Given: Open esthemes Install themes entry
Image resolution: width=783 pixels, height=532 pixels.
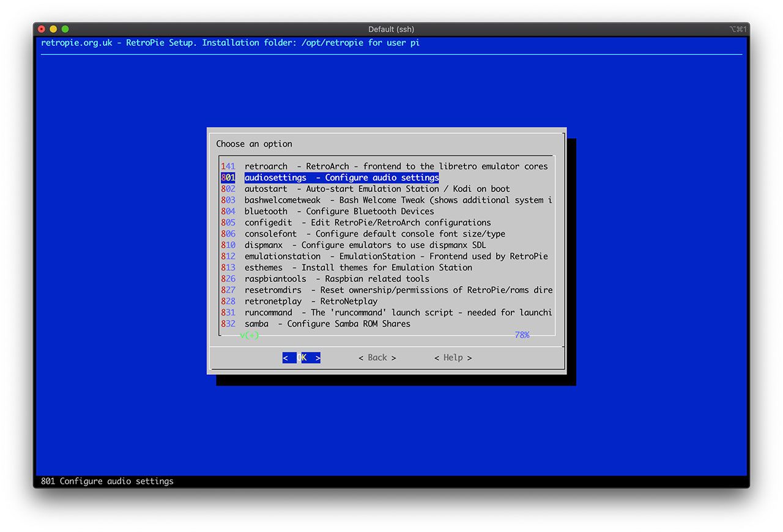Looking at the screenshot, I should [x=358, y=267].
